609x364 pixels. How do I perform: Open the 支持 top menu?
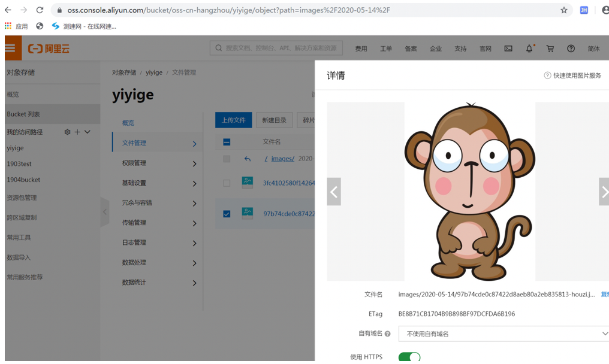[460, 48]
